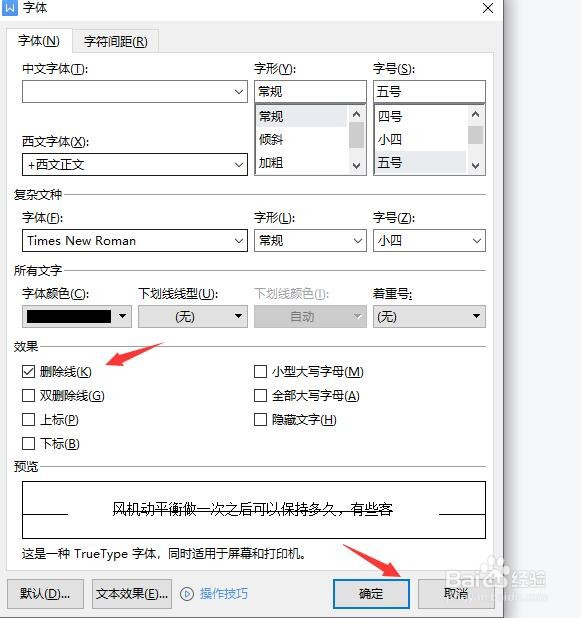Click the 确定 button

pos(371,594)
